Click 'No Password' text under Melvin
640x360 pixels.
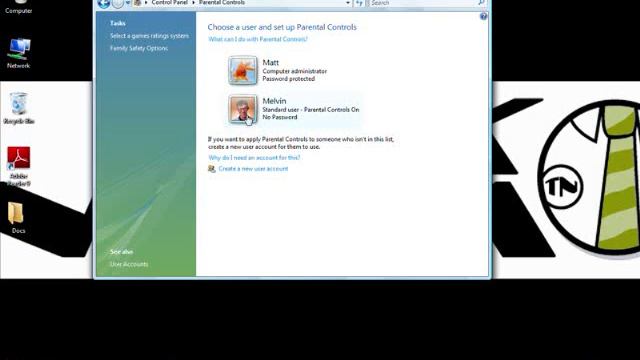click(280, 117)
